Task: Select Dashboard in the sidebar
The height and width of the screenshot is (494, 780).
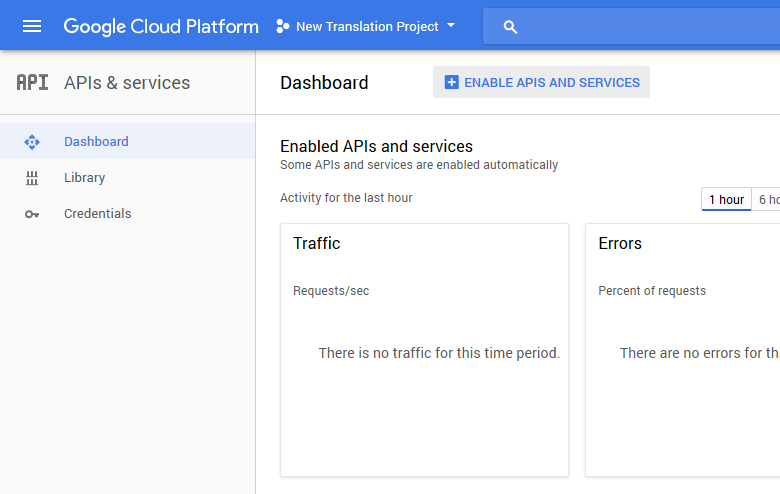Action: pos(127,141)
